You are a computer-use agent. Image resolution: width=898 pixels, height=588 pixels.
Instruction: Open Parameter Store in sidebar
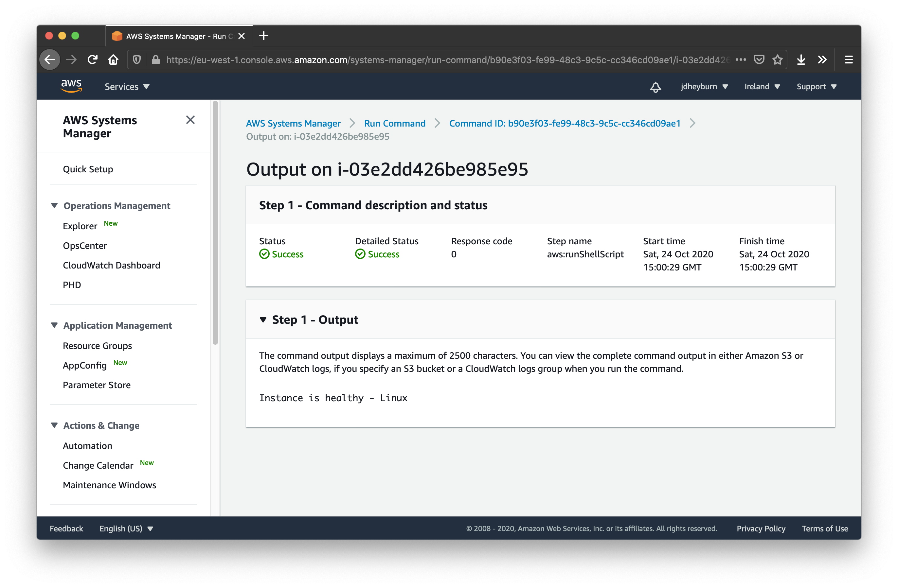[97, 385]
